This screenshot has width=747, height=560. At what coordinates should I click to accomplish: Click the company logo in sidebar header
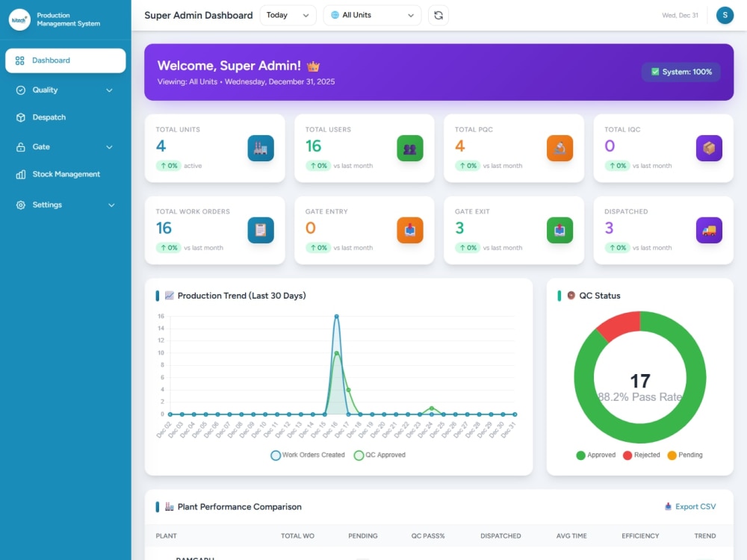coord(19,19)
